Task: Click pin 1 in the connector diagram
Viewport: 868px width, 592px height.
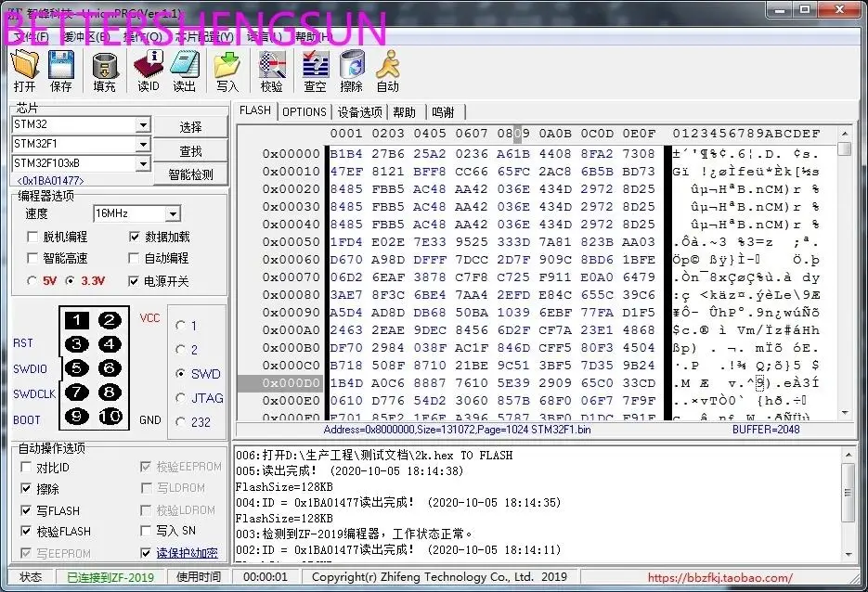Action: click(77, 320)
